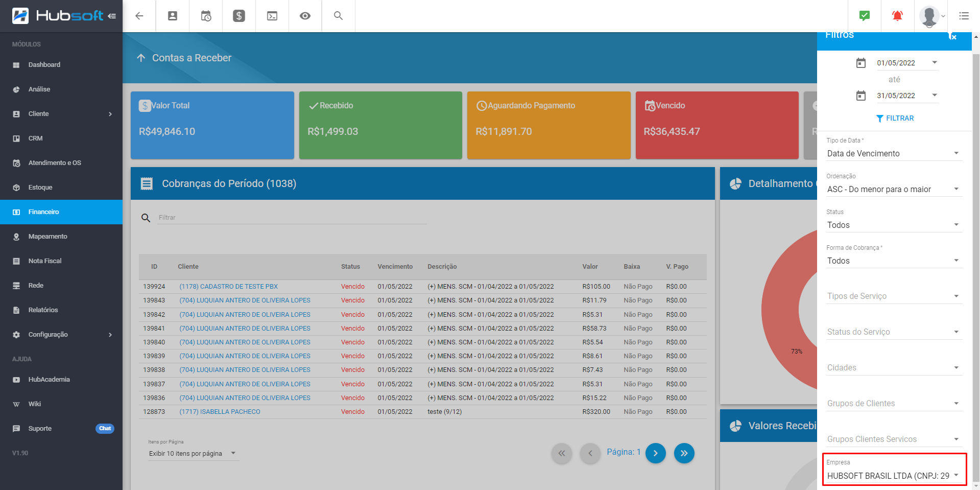Click the green chat check icon

[864, 15]
